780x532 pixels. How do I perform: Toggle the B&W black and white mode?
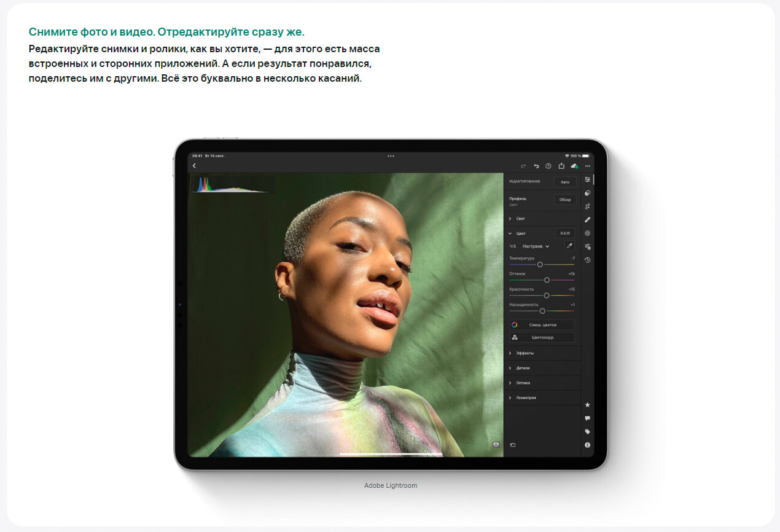564,233
